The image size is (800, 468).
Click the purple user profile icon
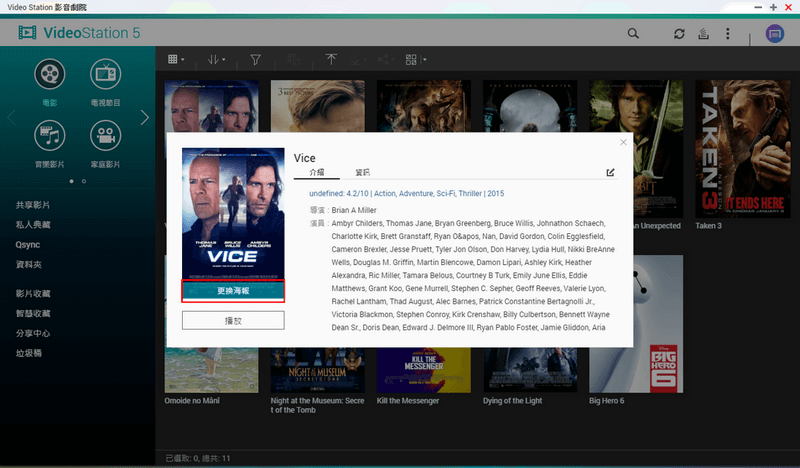click(x=774, y=34)
